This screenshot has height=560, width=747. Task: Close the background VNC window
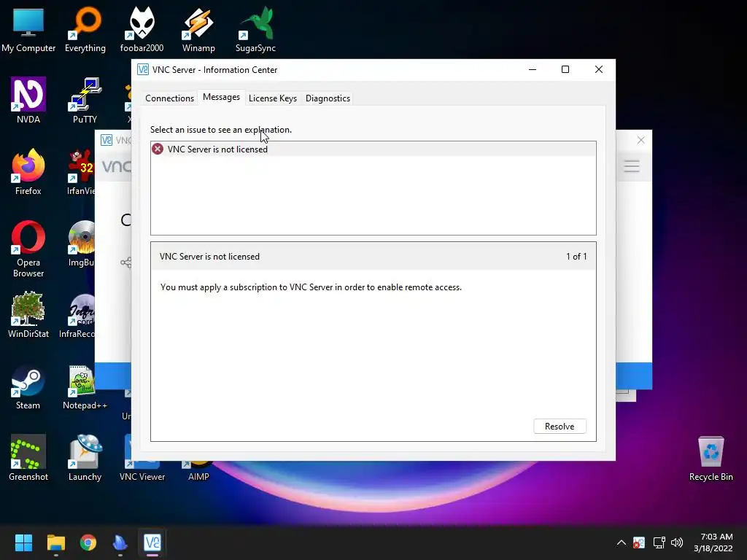(x=640, y=140)
